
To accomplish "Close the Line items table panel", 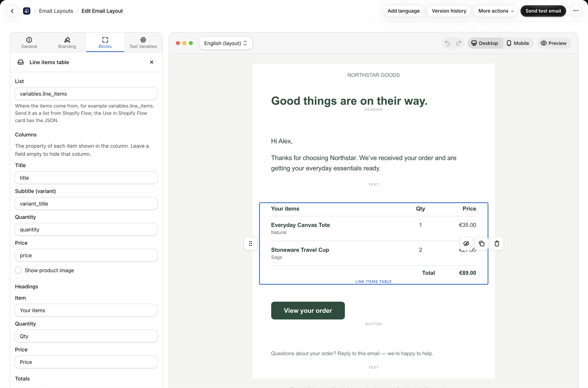I will (152, 62).
